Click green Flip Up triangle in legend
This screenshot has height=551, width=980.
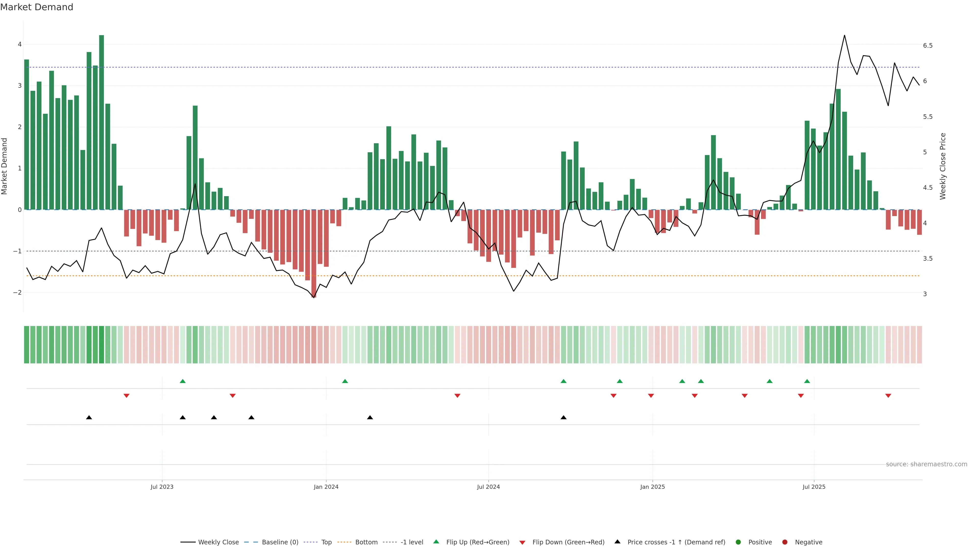[436, 542]
